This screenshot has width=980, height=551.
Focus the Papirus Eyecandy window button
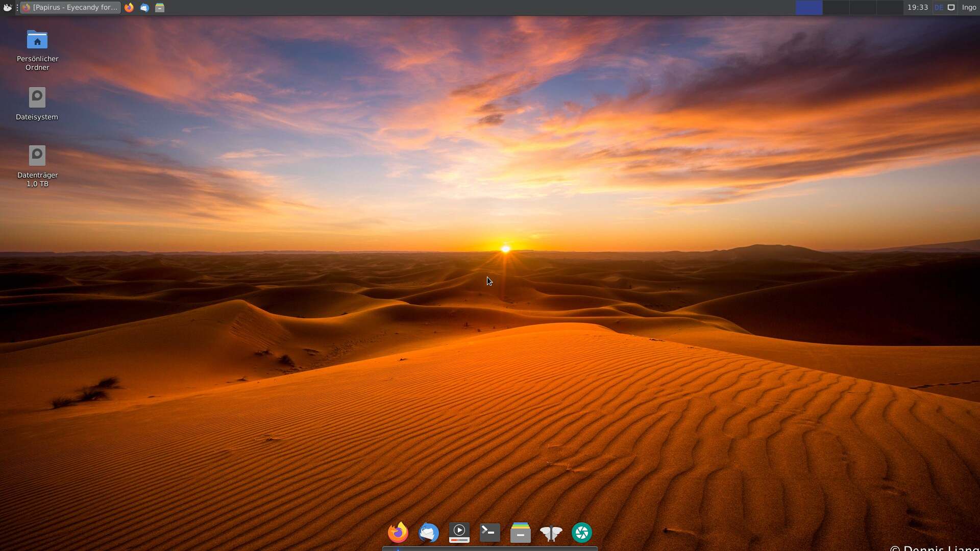tap(70, 8)
